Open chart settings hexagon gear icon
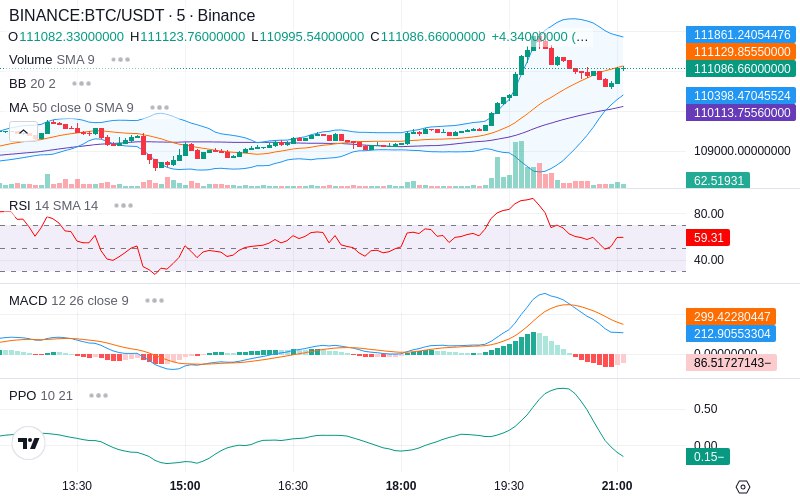The image size is (800, 500). pos(743,487)
